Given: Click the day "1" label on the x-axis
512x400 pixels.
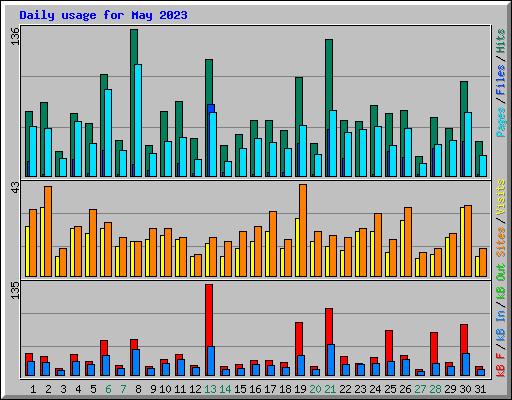Looking at the screenshot, I should 33,389.
